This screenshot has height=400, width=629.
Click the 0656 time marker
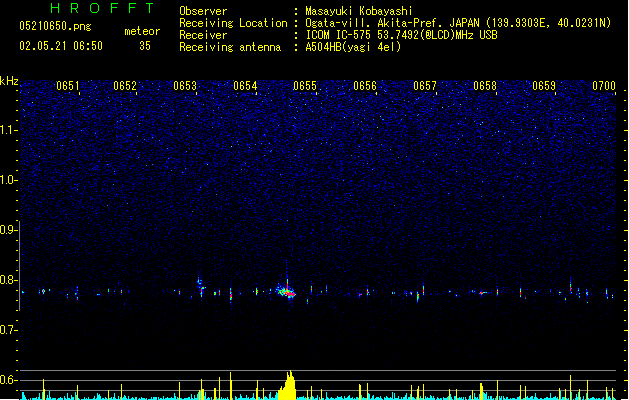coord(365,86)
